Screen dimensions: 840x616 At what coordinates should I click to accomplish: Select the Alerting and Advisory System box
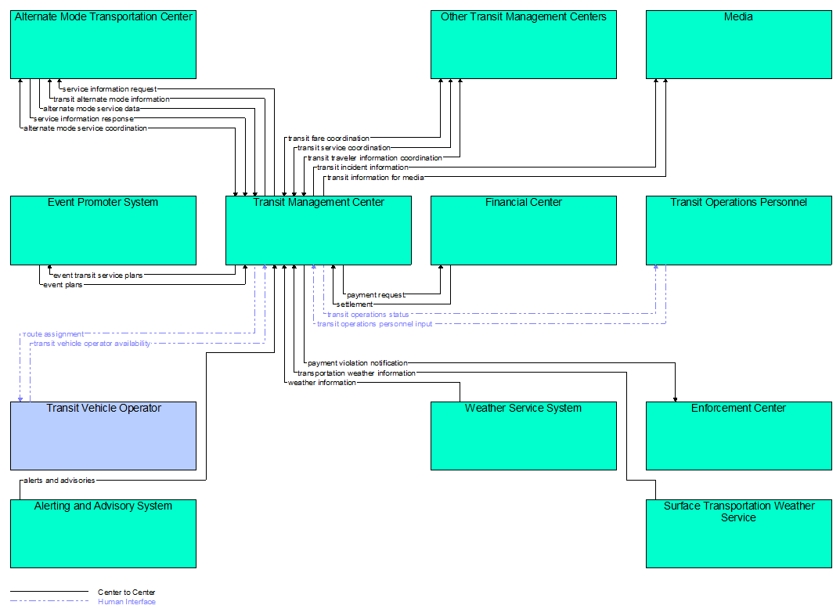pyautogui.click(x=103, y=534)
